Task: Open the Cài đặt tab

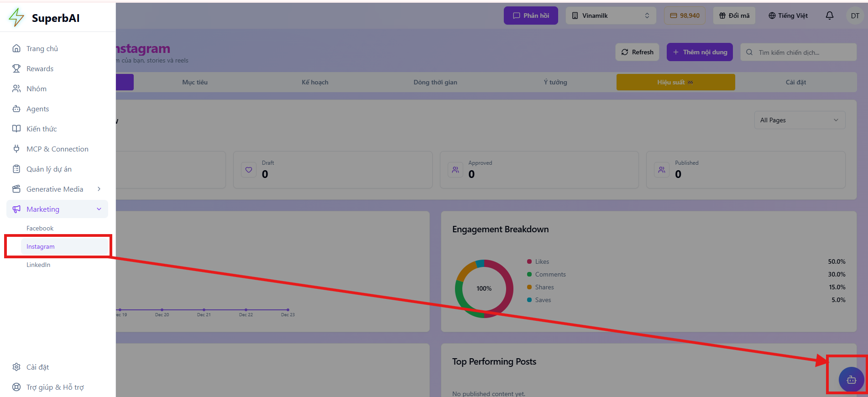Action: click(796, 82)
